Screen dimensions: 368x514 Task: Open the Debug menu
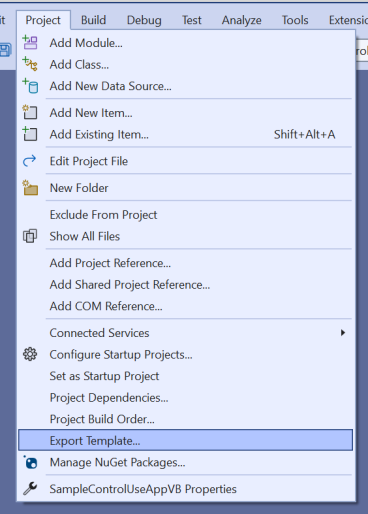click(144, 20)
